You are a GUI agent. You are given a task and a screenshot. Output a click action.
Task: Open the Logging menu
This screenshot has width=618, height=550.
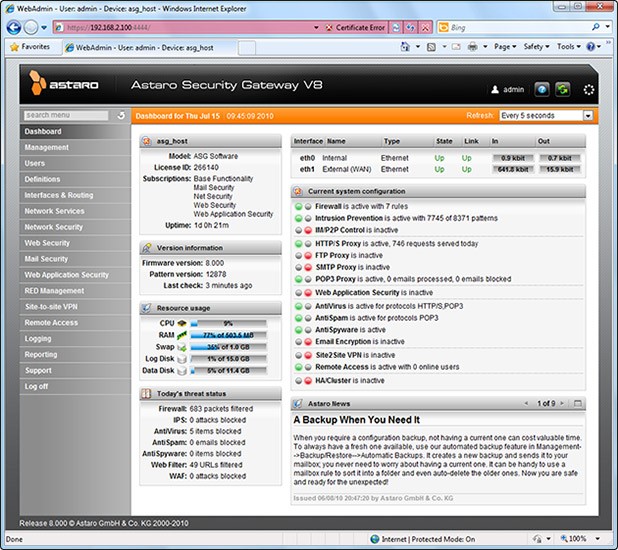click(75, 339)
